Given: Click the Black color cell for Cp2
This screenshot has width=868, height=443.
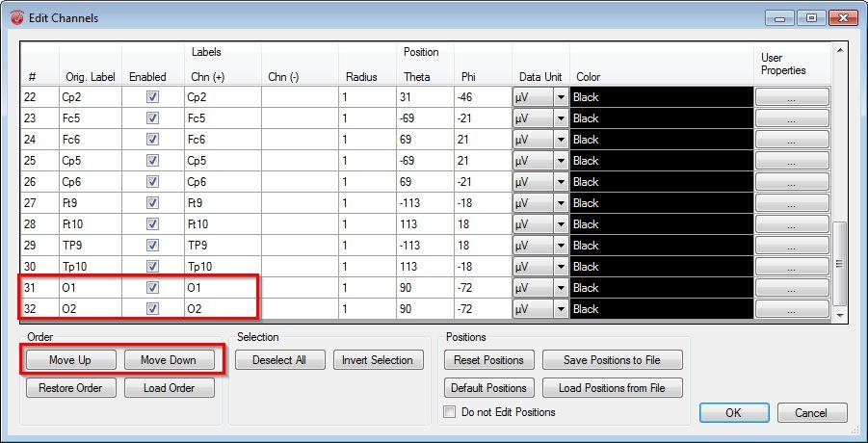Looking at the screenshot, I should point(662,96).
